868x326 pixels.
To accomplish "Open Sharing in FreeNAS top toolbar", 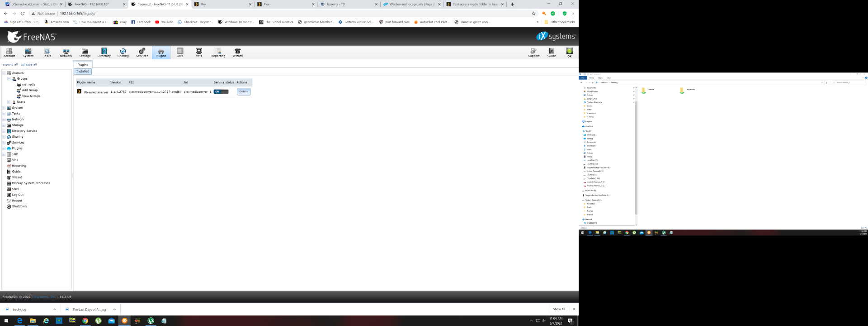I will click(123, 53).
